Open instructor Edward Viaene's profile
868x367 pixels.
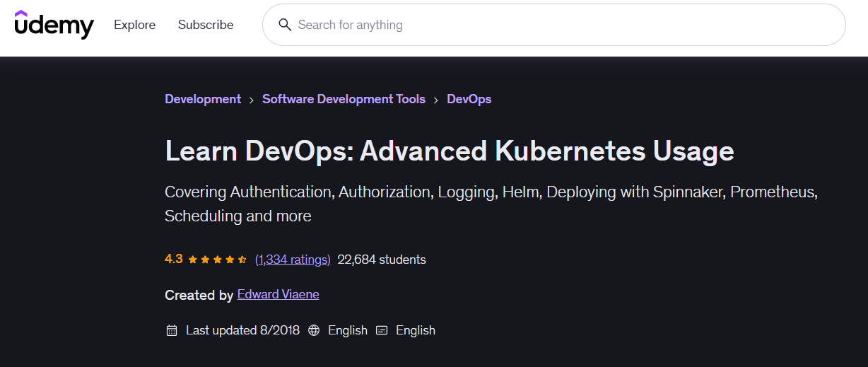click(x=278, y=294)
